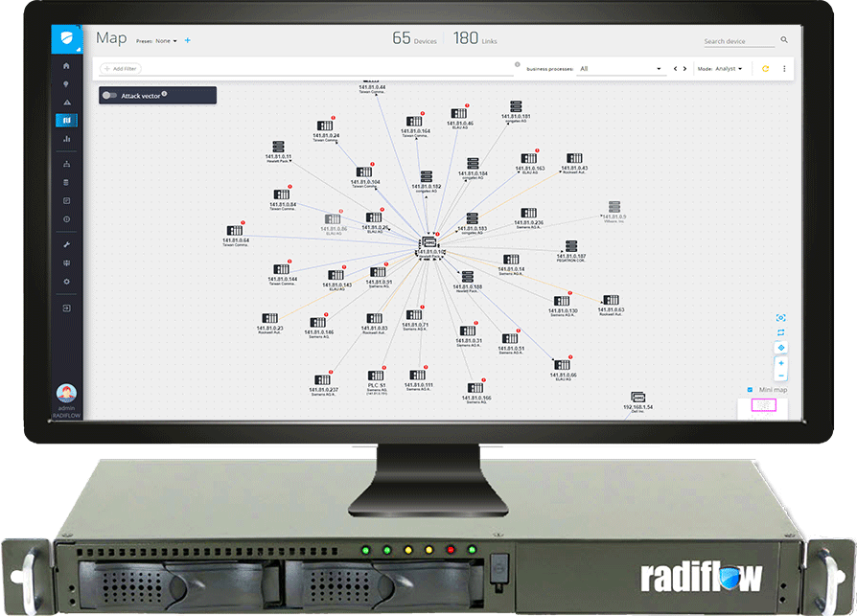Click the logout icon in sidebar
Screen dimensions: 857x616
66,308
